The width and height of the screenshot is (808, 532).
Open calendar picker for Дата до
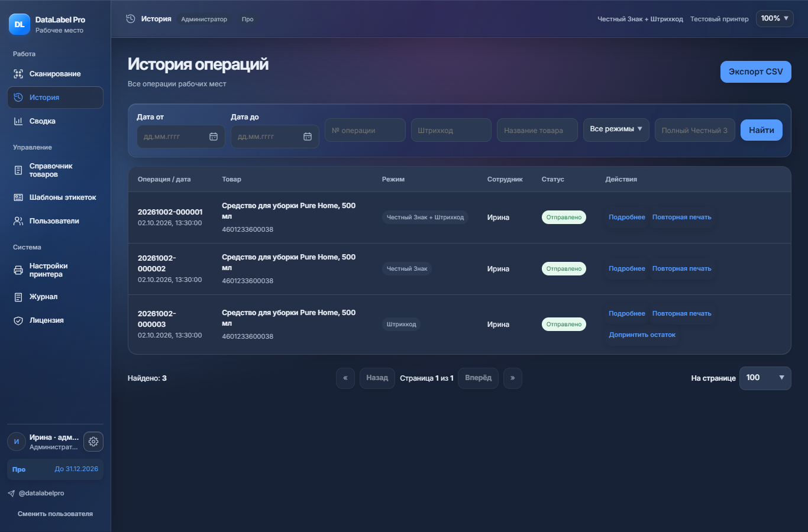tap(308, 137)
